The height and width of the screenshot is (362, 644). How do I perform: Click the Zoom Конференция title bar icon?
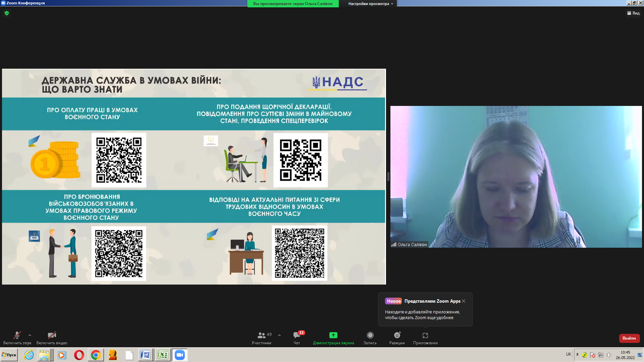click(x=3, y=3)
